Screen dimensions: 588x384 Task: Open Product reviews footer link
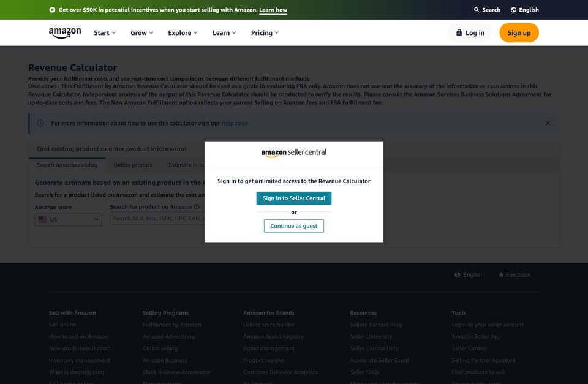pos(263,360)
